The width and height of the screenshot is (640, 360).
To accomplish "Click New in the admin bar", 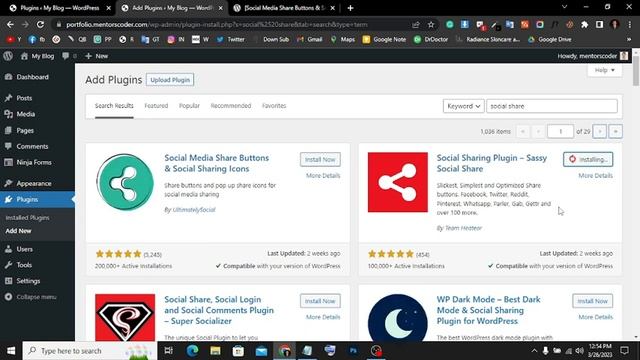I will (97, 56).
